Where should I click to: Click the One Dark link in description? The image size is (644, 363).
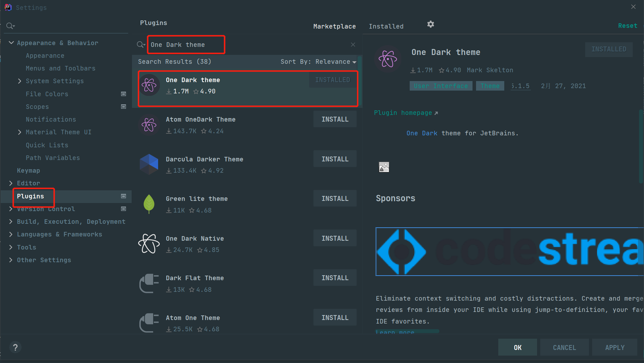click(x=422, y=133)
